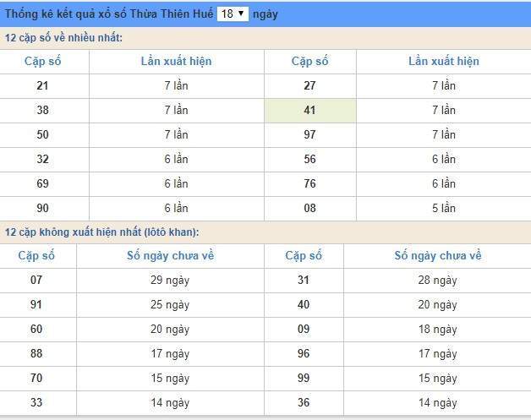Click pair number 91 cell
The width and height of the screenshot is (531, 420).
[36, 304]
